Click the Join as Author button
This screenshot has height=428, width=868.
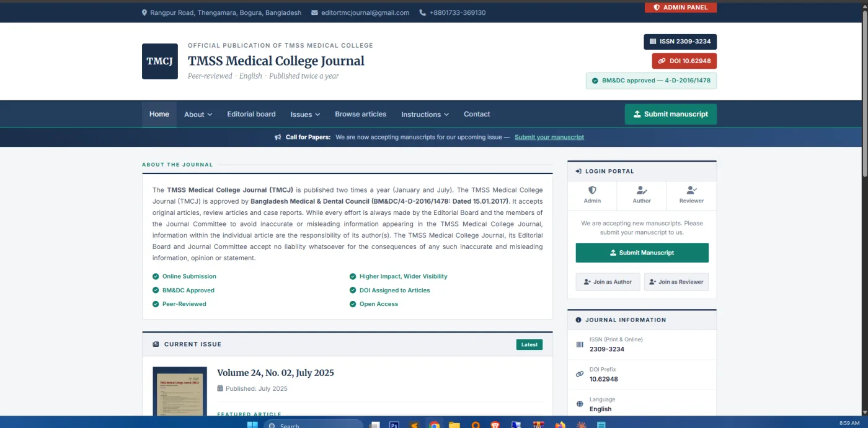(608, 282)
